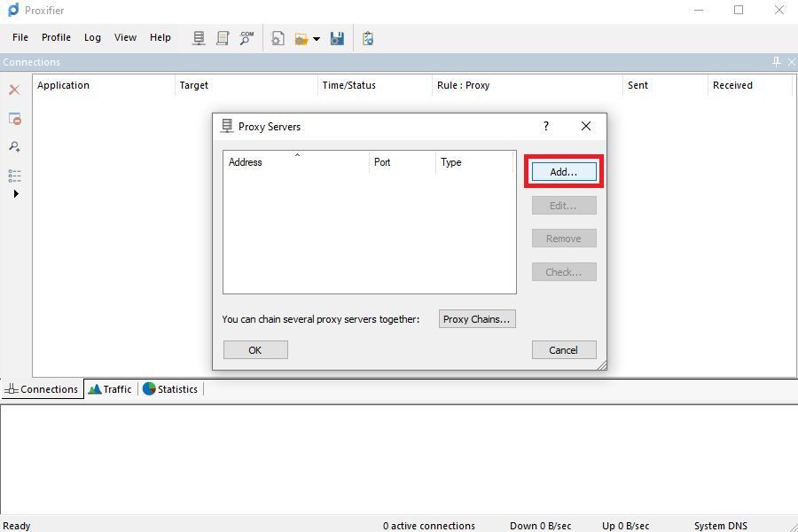Screen dimensions: 798x532
Task: Expand the open profile dropdown arrow
Action: [316, 39]
